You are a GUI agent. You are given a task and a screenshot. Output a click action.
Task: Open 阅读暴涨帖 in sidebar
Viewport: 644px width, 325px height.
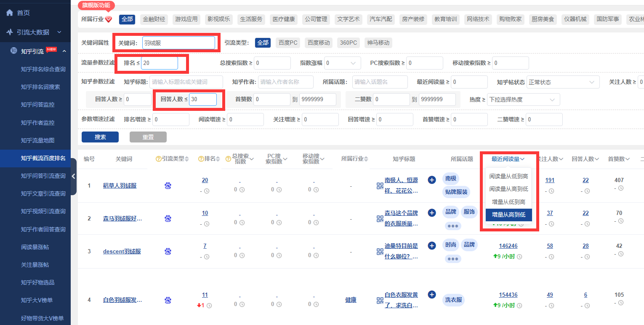pyautogui.click(x=35, y=247)
